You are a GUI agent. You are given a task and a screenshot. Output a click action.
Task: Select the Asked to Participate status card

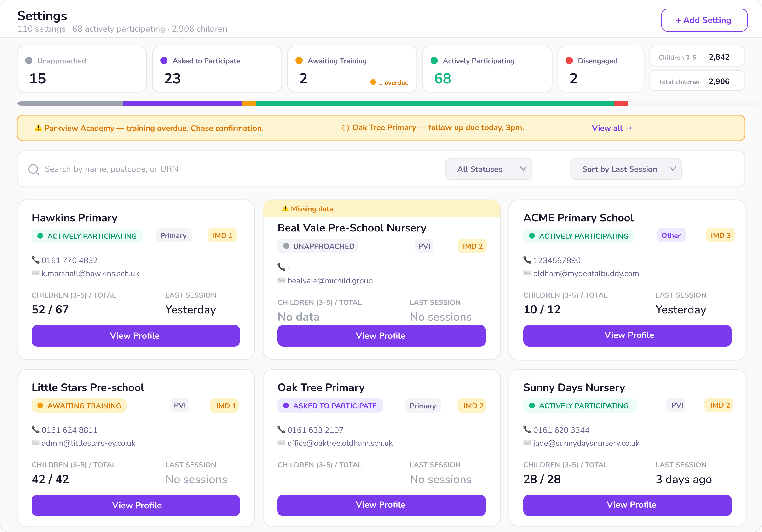(x=217, y=69)
